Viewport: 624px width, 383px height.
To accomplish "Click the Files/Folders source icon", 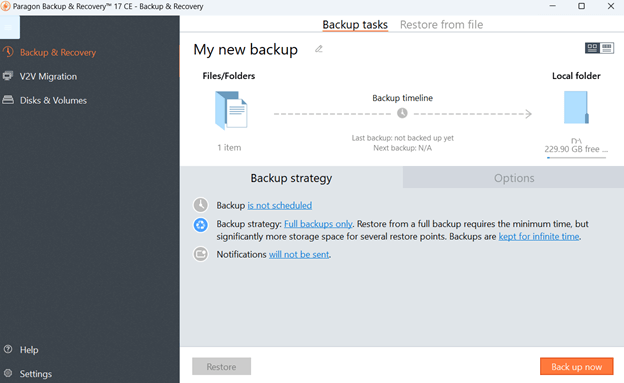I will (231, 110).
